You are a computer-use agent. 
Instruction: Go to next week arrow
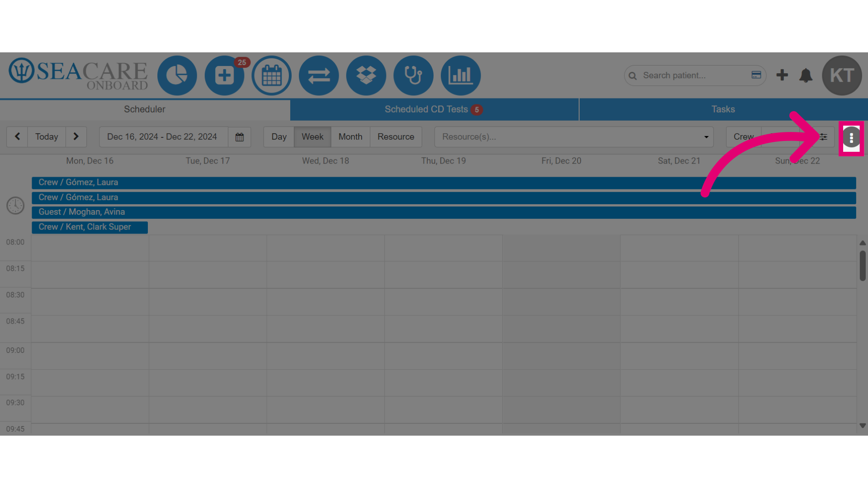[x=76, y=136]
